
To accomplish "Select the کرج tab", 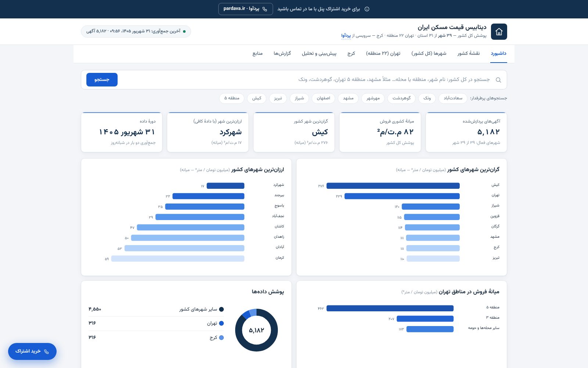I will [x=351, y=54].
